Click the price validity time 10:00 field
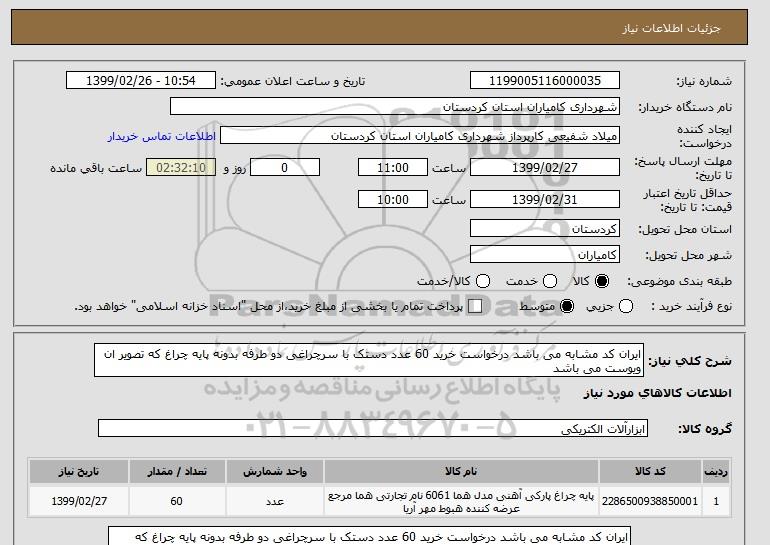This screenshot has height=545, width=770. [393, 199]
